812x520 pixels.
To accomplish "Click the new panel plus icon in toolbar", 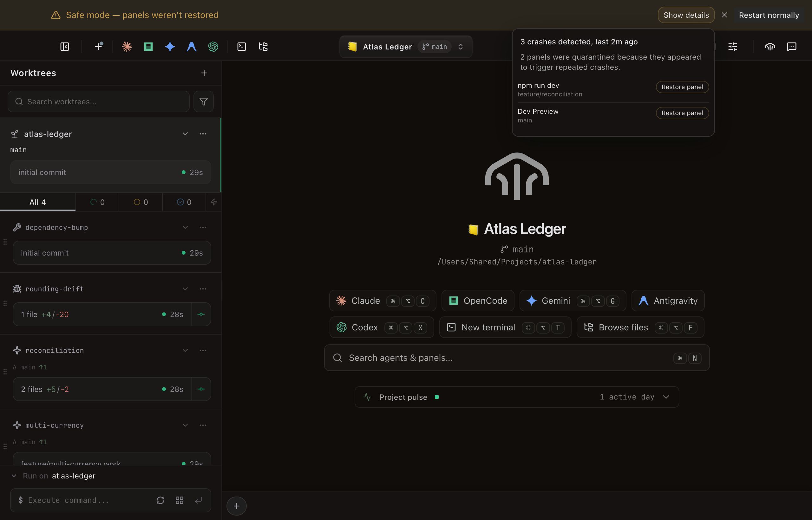I will click(98, 47).
